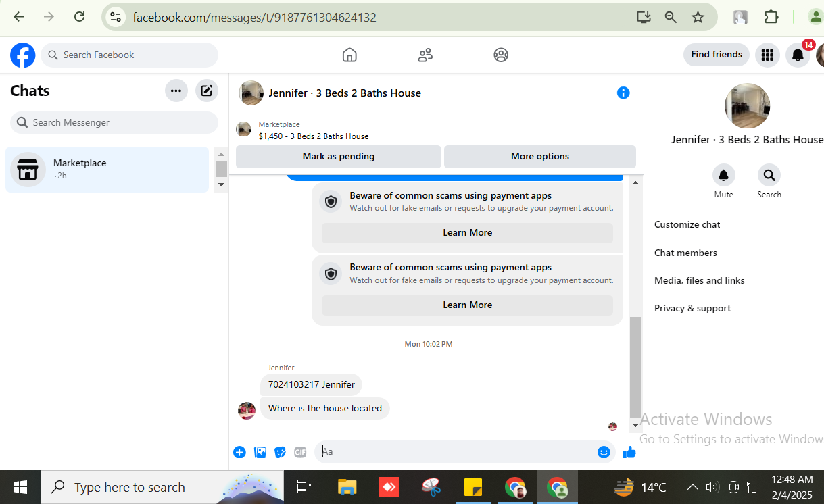The image size is (824, 504).
Task: Click the first Learn More button
Action: pyautogui.click(x=467, y=232)
